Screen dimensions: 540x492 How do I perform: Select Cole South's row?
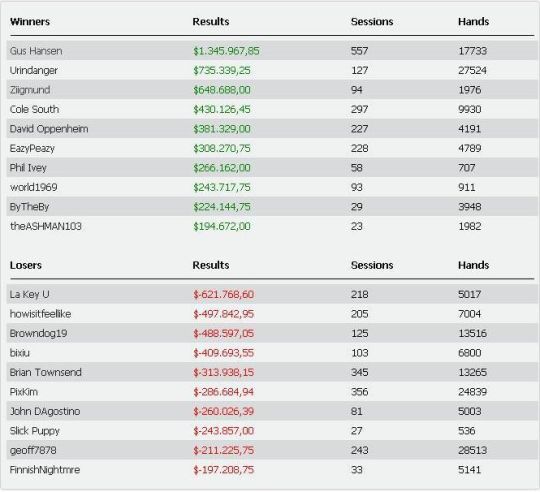270,109
